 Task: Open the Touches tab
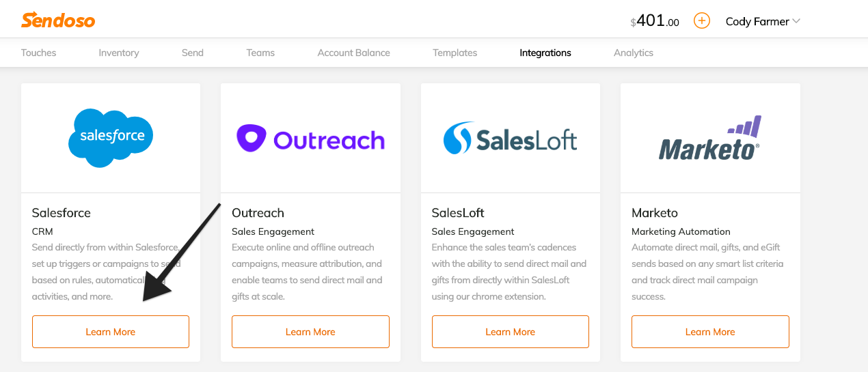click(38, 53)
